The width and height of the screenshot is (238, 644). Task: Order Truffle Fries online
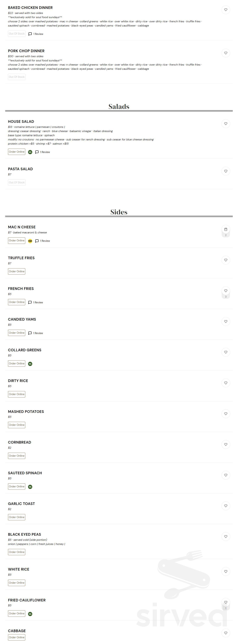(x=17, y=271)
